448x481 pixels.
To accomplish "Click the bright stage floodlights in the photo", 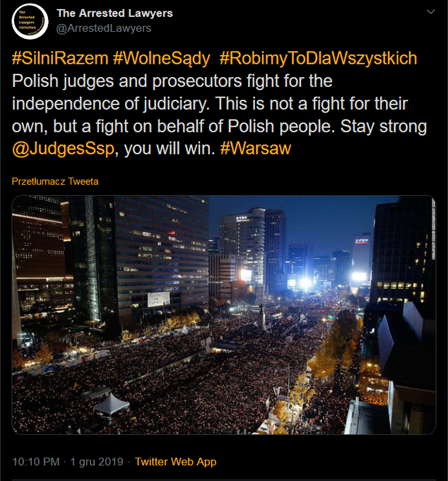I will (x=305, y=282).
